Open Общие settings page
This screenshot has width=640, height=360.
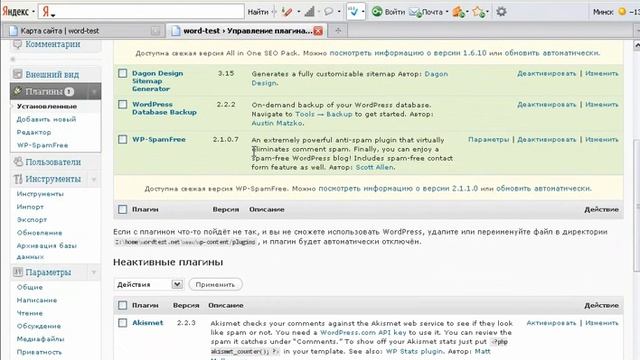(x=30, y=287)
